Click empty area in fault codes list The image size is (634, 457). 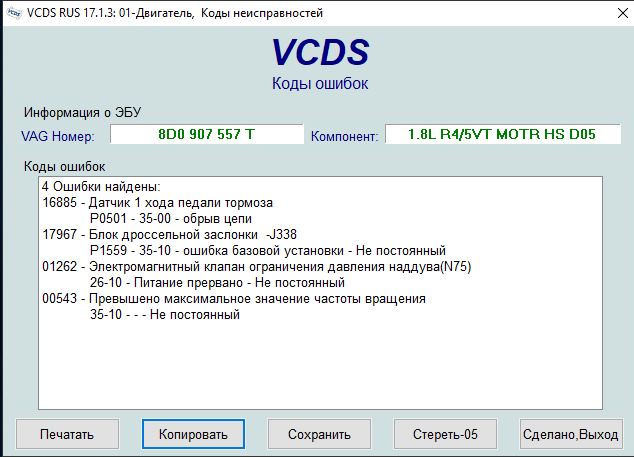tap(320, 370)
